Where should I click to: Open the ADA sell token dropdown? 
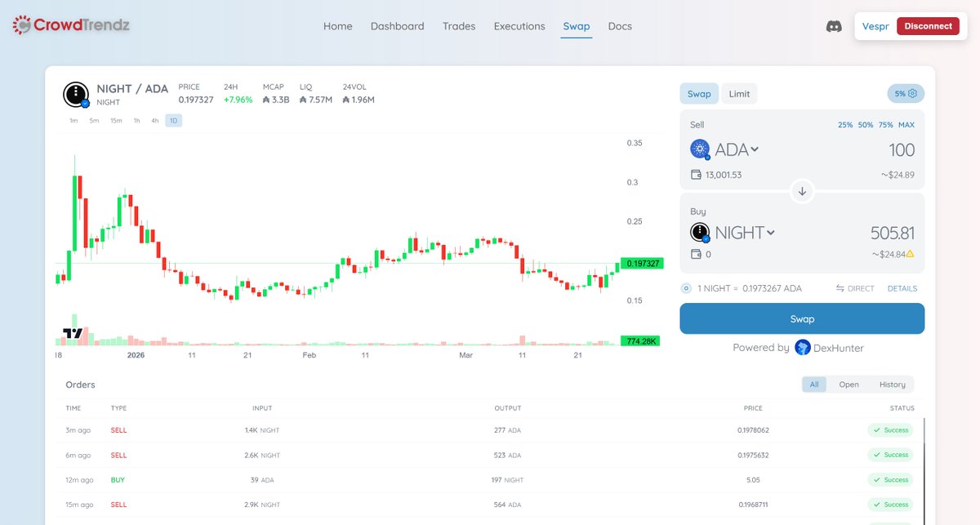point(737,150)
